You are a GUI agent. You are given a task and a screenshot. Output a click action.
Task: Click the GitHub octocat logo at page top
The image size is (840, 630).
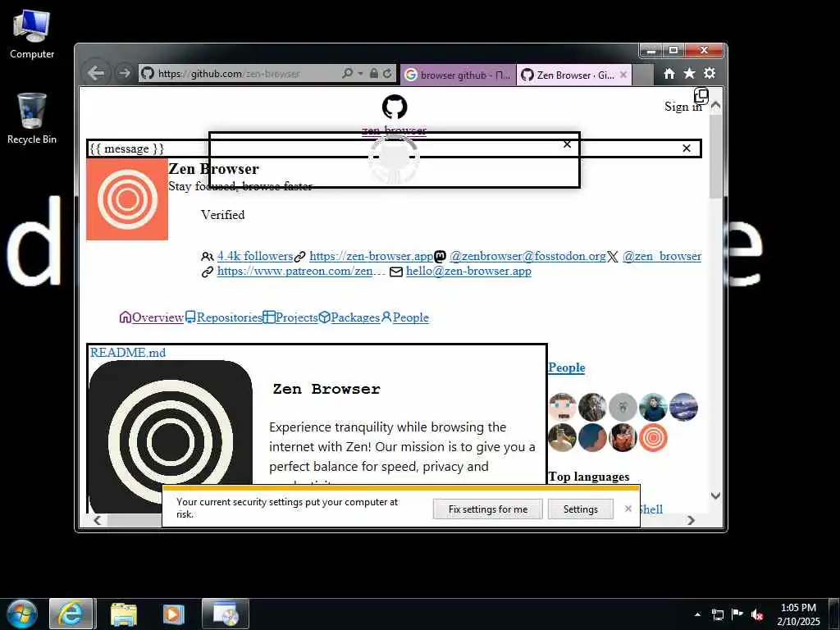pos(395,107)
